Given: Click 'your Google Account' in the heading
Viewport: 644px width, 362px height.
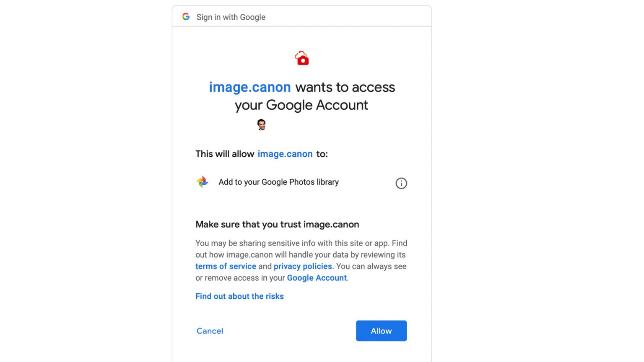Looking at the screenshot, I should 301,105.
